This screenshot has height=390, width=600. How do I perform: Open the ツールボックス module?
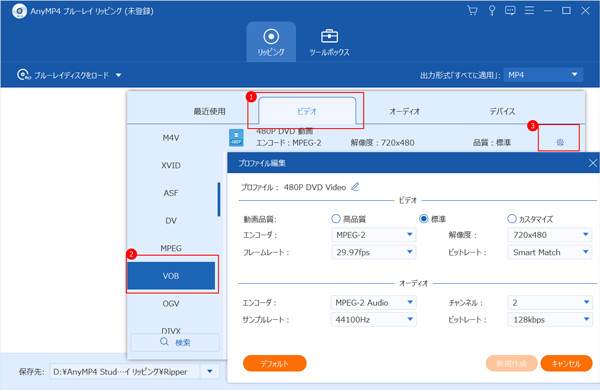tap(329, 42)
